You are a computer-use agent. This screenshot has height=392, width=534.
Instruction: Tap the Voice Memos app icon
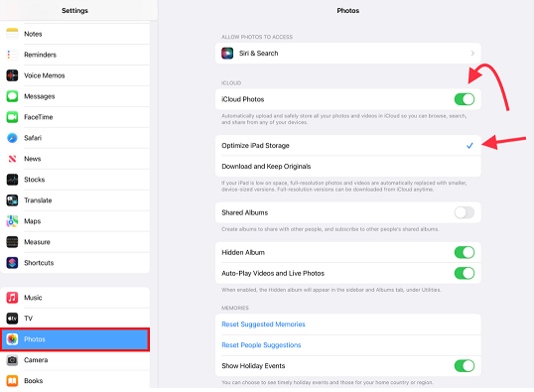click(12, 75)
